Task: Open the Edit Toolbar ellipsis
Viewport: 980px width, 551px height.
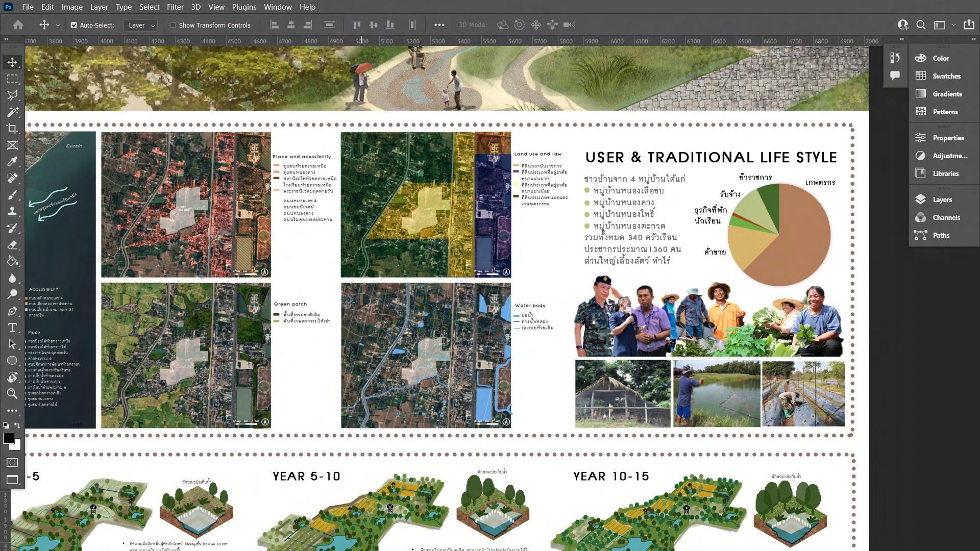Action: coord(12,410)
